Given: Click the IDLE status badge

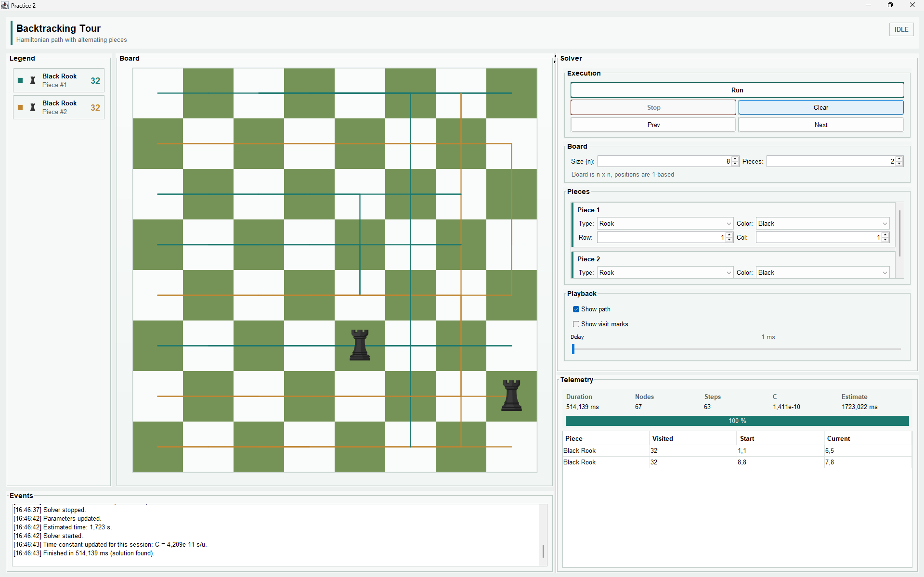Looking at the screenshot, I should coord(901,29).
